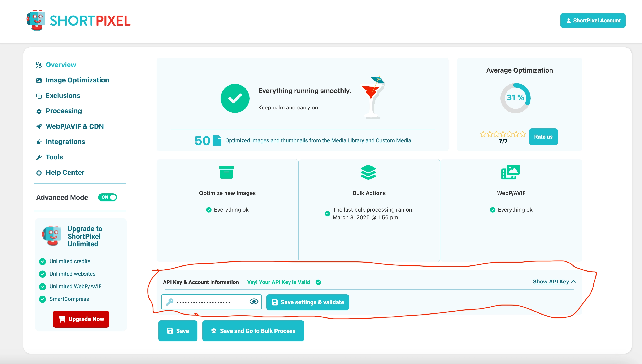Click the robot icon in Upgrade panel
Image resolution: width=642 pixels, height=364 pixels.
click(x=52, y=236)
